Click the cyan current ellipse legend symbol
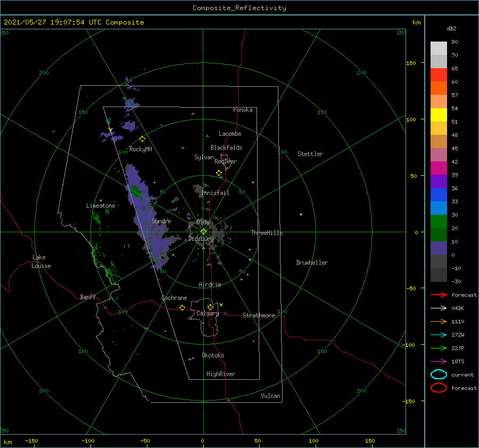The image size is (479, 448). (x=439, y=374)
